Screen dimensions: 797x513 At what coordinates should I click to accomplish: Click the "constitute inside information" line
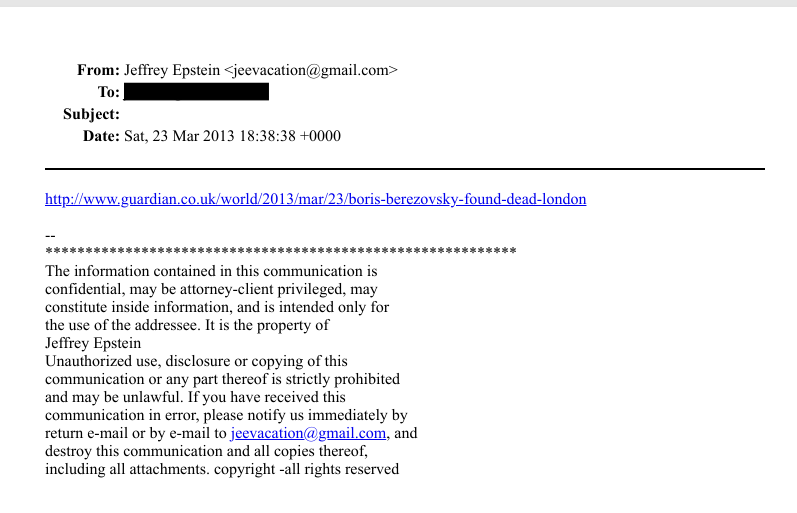(217, 307)
